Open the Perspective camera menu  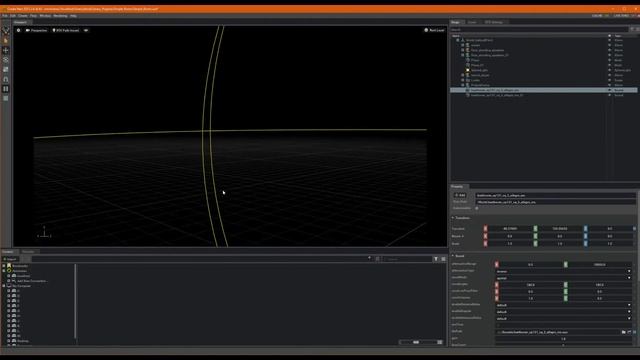[x=36, y=30]
